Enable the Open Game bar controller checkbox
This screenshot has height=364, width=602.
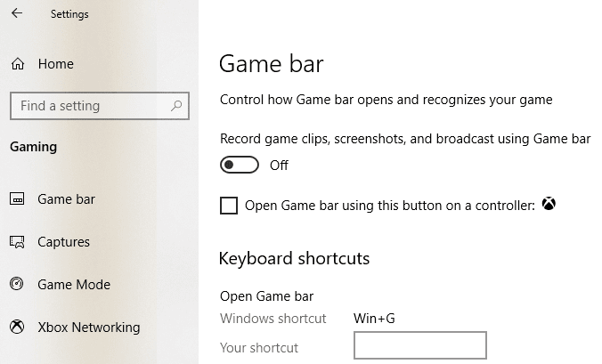coord(229,206)
